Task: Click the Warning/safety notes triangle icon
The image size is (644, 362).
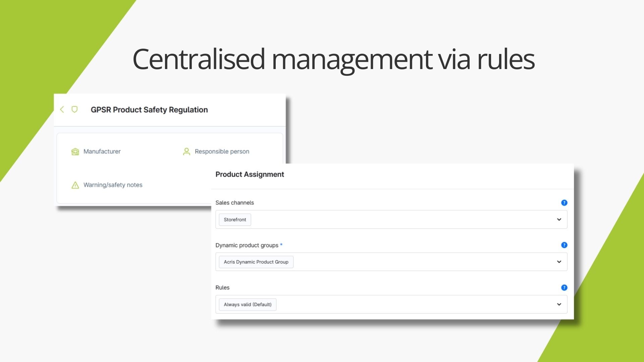Action: coord(75,185)
